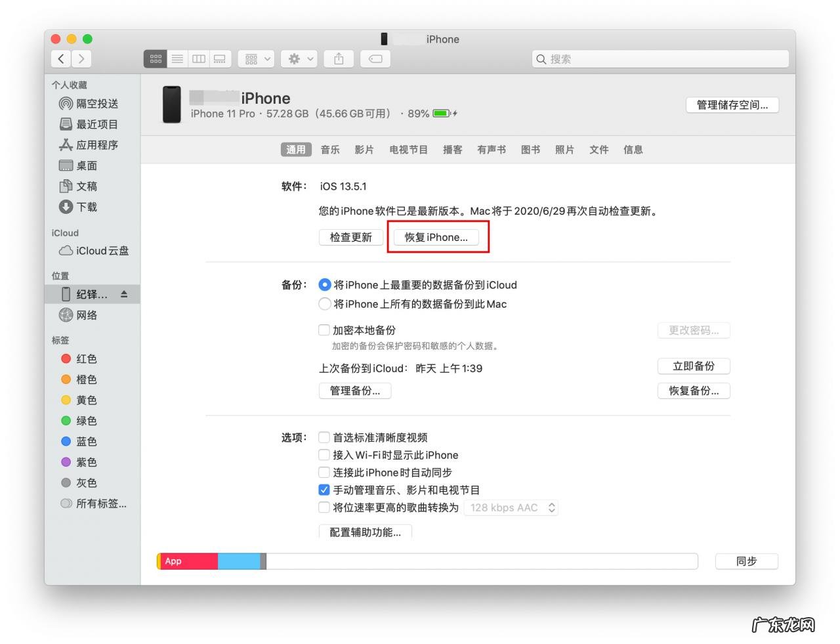
Task: Open the group-by dropdown in the toolbar
Action: 255,58
